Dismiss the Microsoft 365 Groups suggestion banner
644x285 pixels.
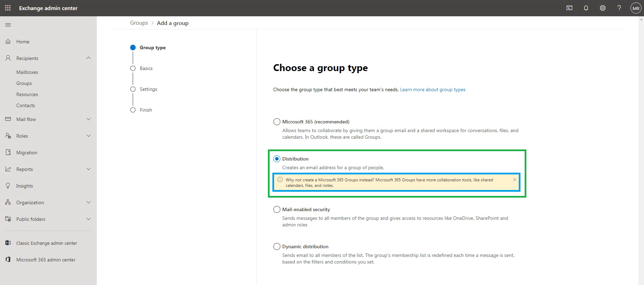pyautogui.click(x=515, y=180)
